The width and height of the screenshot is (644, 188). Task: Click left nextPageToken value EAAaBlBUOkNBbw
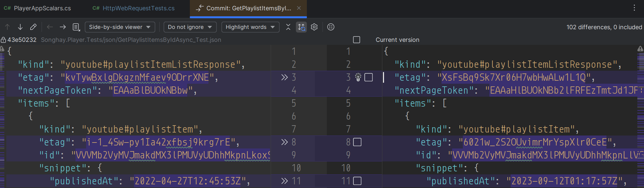click(x=150, y=90)
